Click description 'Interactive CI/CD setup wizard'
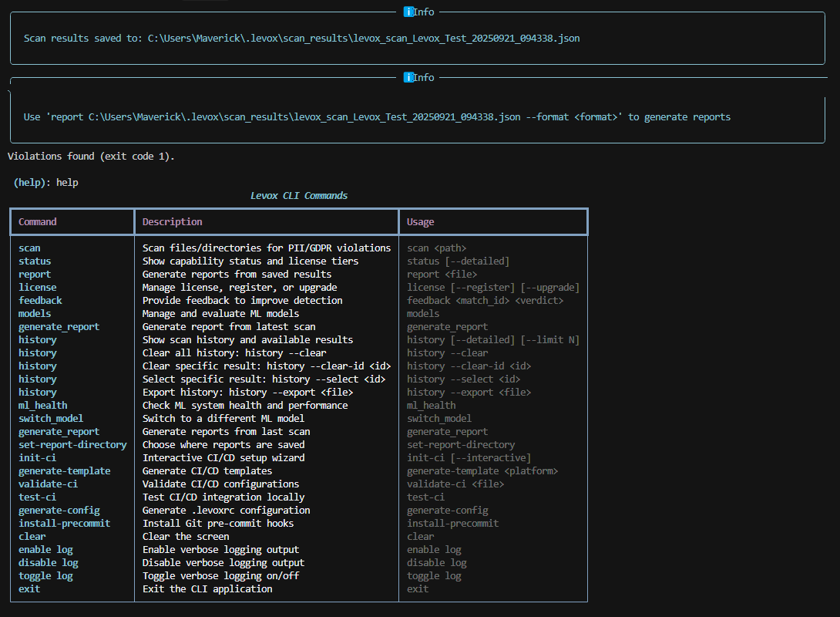 click(223, 458)
